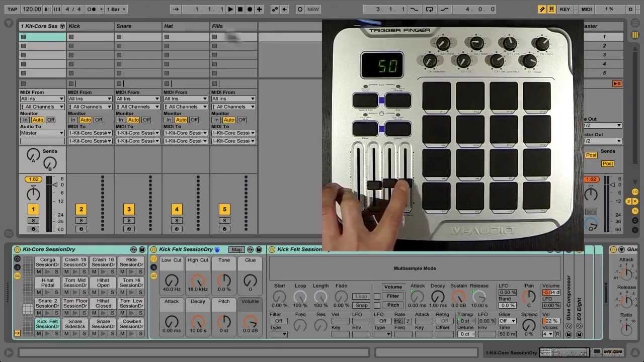Toggle the arrangement Loop switch

tap(429, 9)
